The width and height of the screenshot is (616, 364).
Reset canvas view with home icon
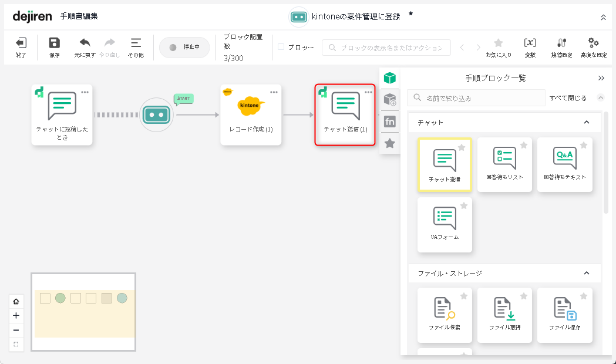[x=16, y=302]
